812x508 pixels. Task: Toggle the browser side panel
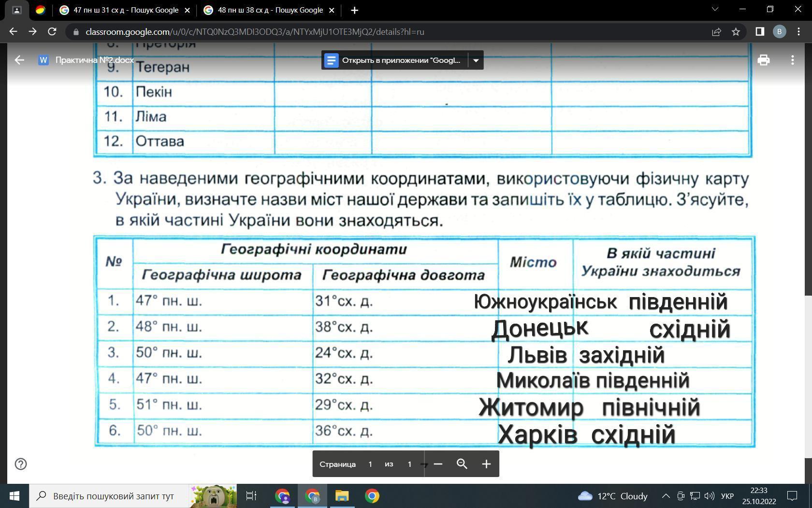759,32
